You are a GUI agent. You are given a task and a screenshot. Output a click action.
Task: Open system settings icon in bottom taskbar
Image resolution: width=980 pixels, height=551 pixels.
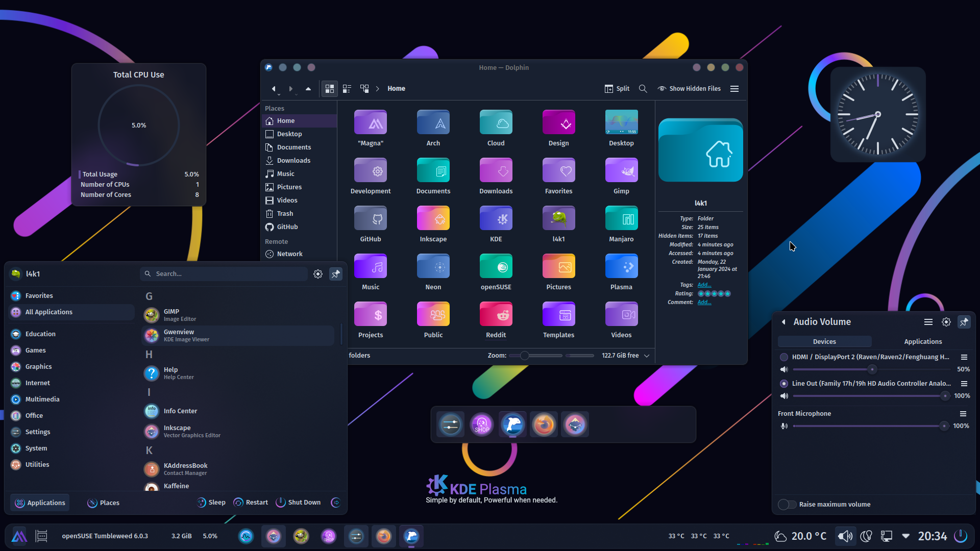tap(356, 536)
